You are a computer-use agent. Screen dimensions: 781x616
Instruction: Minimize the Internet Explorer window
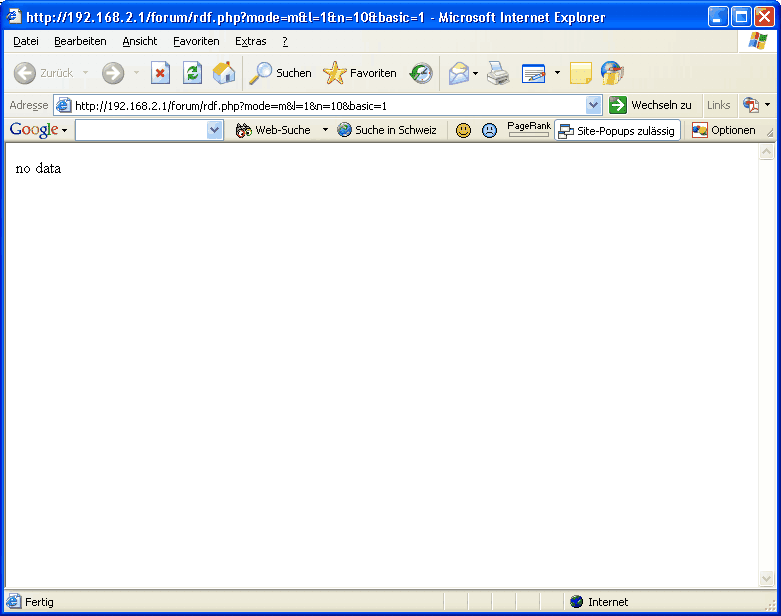click(x=718, y=17)
